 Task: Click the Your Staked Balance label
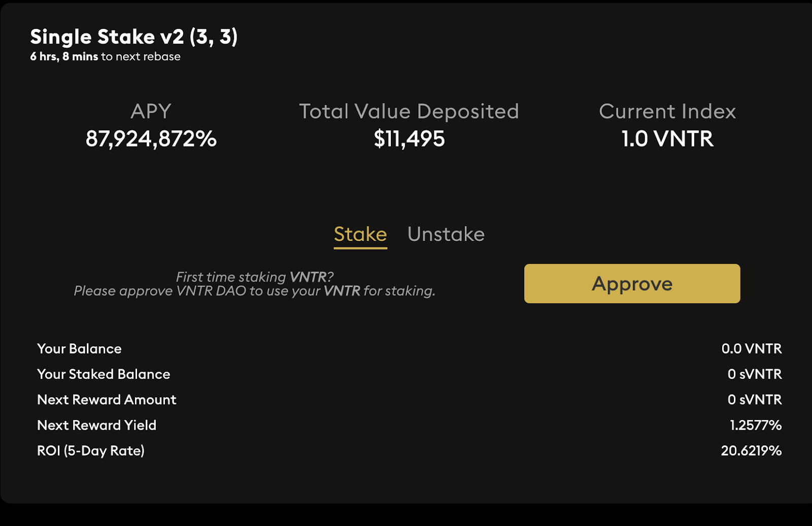click(x=104, y=374)
